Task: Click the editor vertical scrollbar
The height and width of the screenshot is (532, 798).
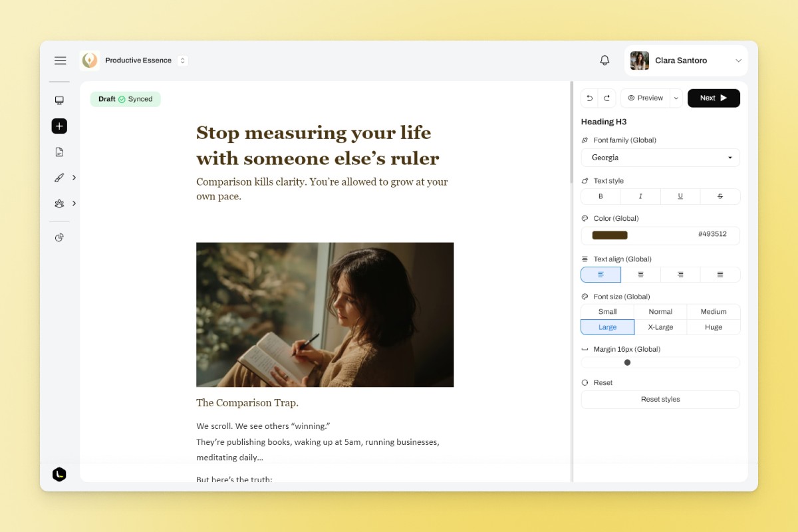Action: click(x=571, y=133)
